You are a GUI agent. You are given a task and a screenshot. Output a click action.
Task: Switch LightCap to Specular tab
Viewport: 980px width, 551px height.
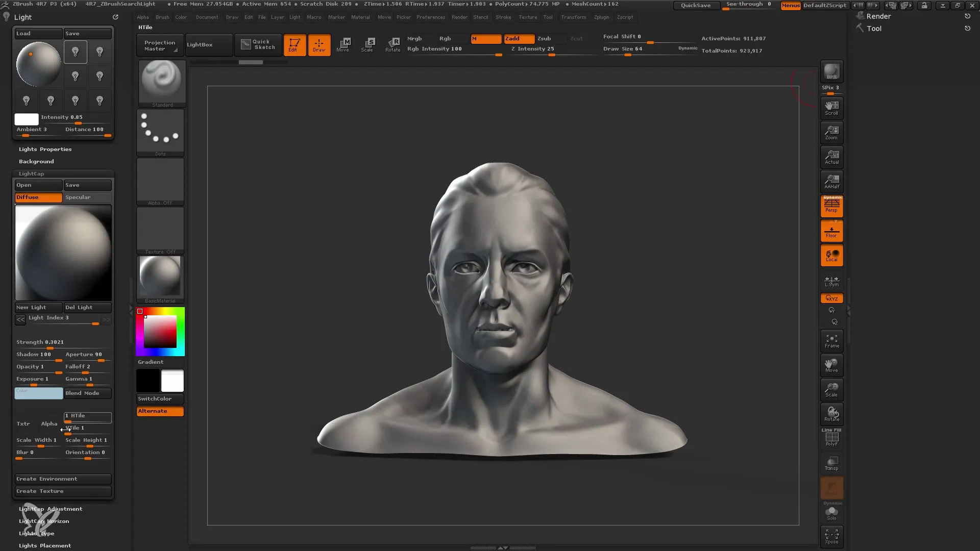[x=87, y=197]
